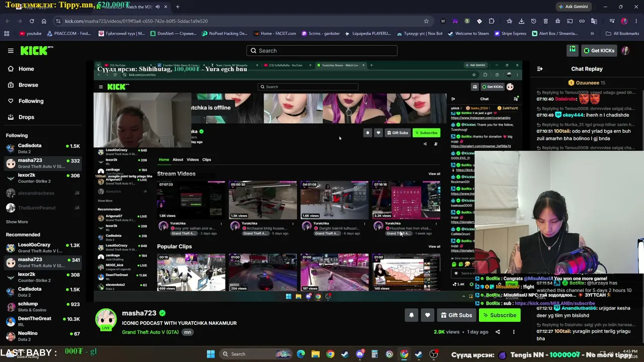Open the All Bookmarks folder
644x362 pixels.
pos(622,34)
